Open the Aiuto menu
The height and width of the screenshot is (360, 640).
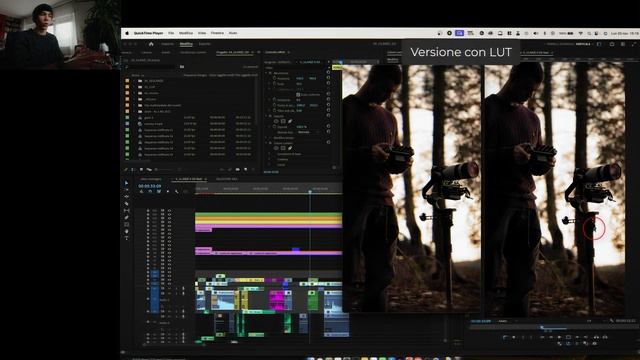click(233, 33)
